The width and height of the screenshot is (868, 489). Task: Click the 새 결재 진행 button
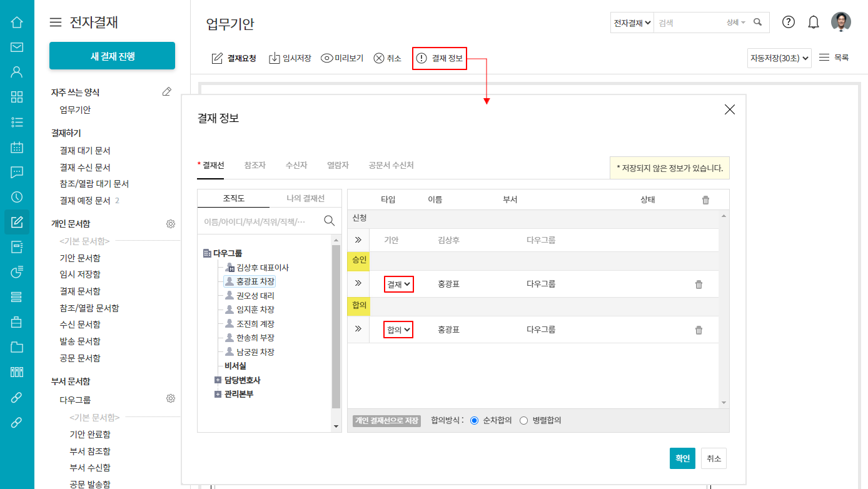112,56
